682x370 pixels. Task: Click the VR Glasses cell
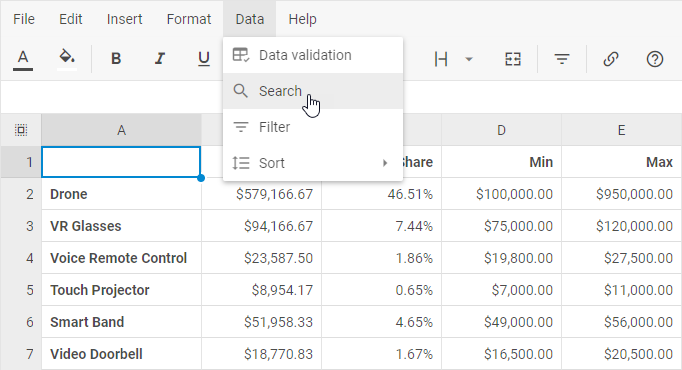pos(121,226)
